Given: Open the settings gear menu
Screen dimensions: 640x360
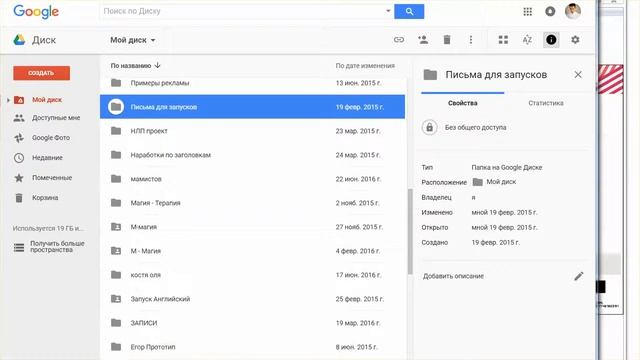Looking at the screenshot, I should tap(575, 40).
